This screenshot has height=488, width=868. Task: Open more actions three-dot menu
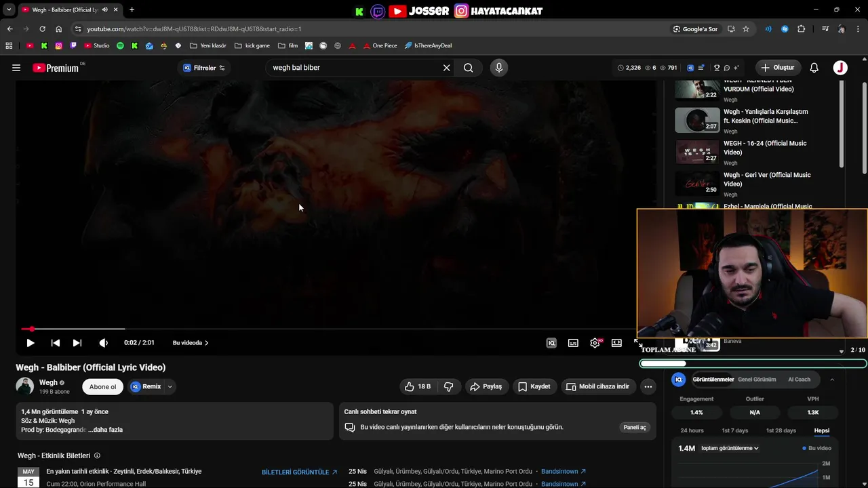click(648, 386)
